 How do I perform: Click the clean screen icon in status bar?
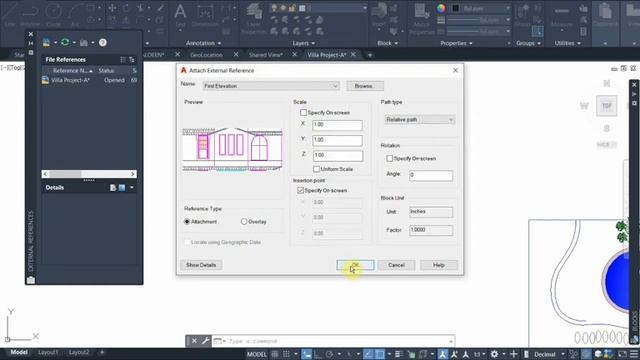(x=622, y=354)
